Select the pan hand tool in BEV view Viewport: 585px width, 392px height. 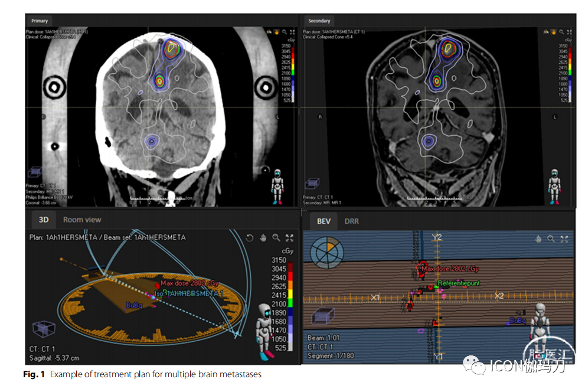(x=538, y=239)
